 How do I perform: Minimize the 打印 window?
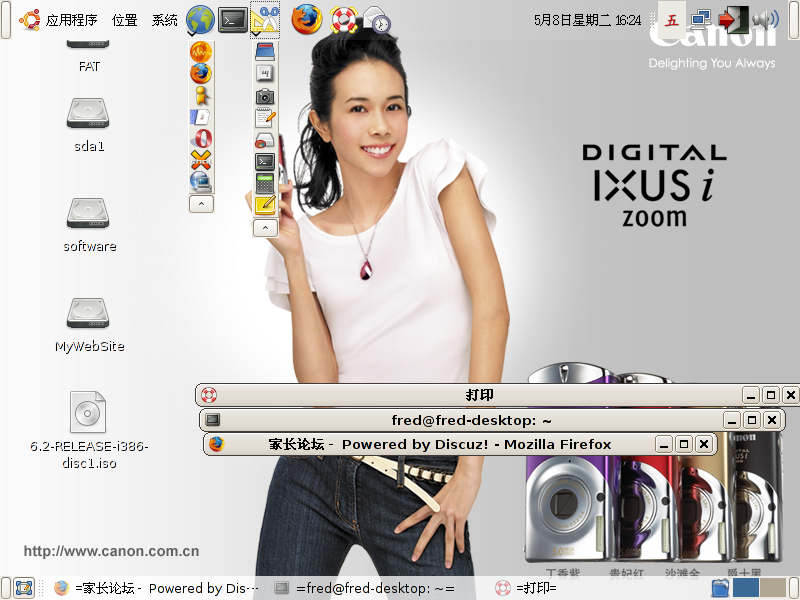click(x=751, y=395)
